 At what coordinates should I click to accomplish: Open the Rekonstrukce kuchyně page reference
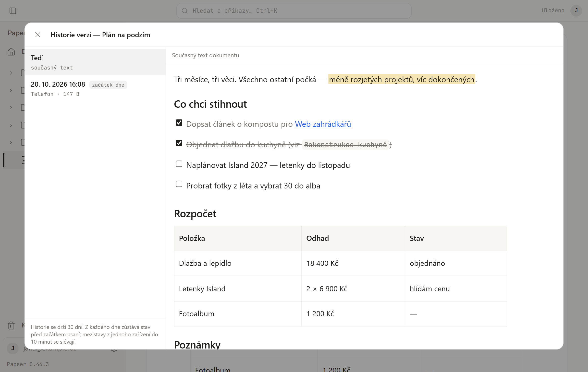tap(345, 145)
